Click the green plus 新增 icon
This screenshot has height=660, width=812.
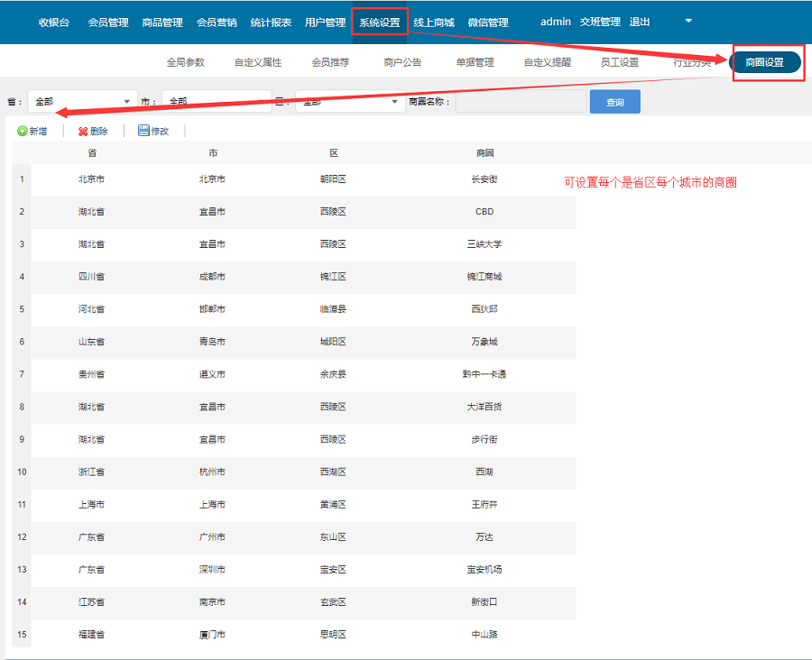pyautogui.click(x=23, y=132)
